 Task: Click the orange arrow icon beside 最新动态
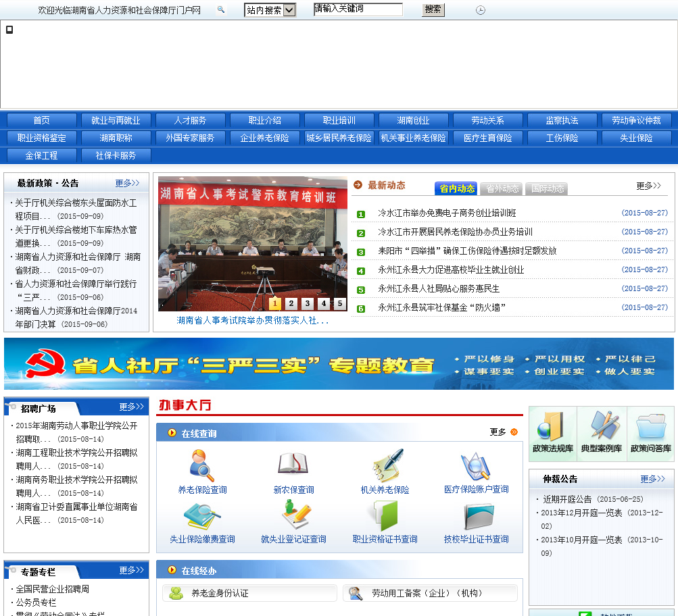(358, 185)
